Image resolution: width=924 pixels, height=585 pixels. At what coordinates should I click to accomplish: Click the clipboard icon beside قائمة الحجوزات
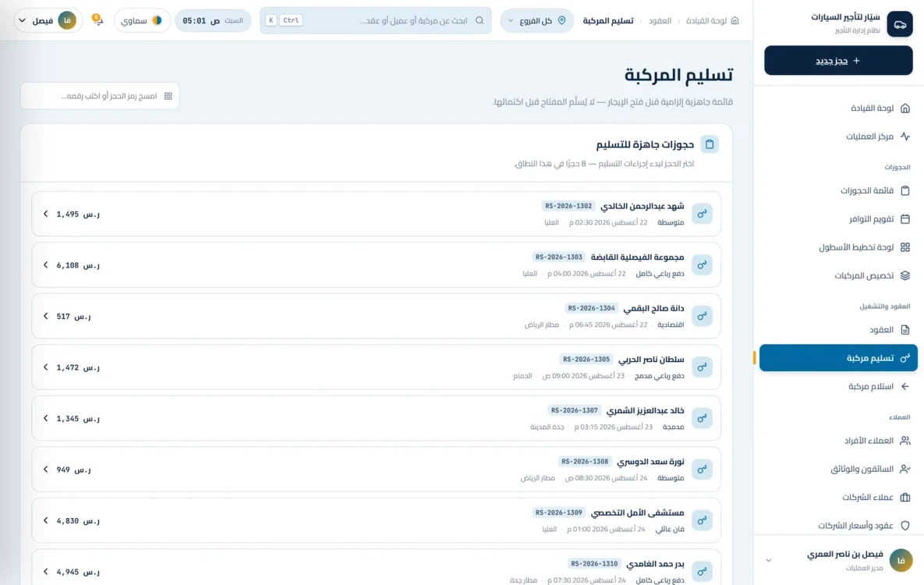(x=905, y=190)
